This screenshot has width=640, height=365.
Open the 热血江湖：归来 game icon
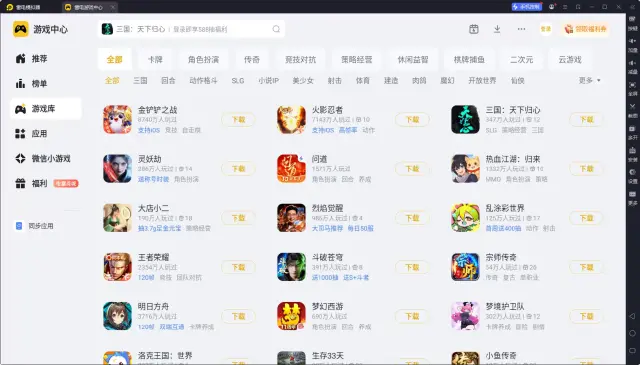465,169
